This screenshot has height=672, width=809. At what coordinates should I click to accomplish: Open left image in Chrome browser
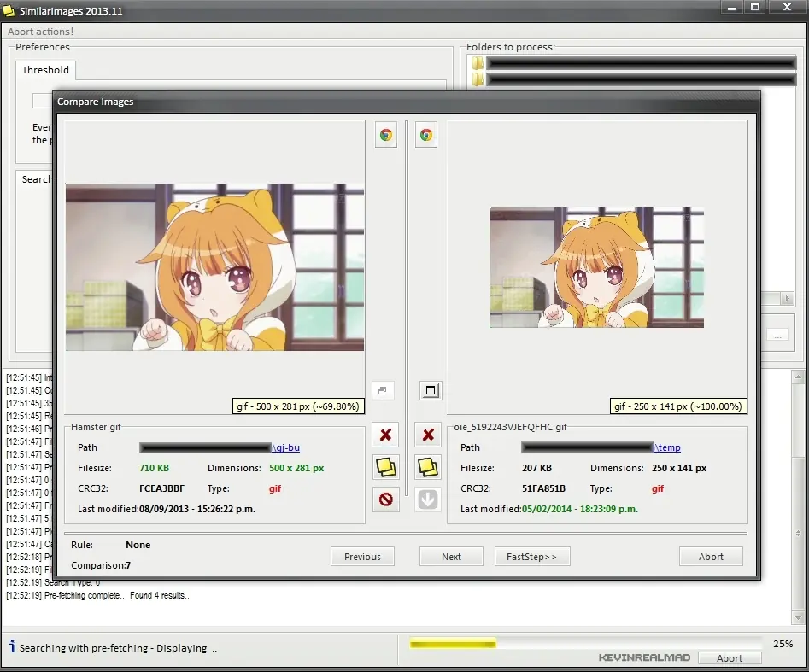[x=386, y=135]
